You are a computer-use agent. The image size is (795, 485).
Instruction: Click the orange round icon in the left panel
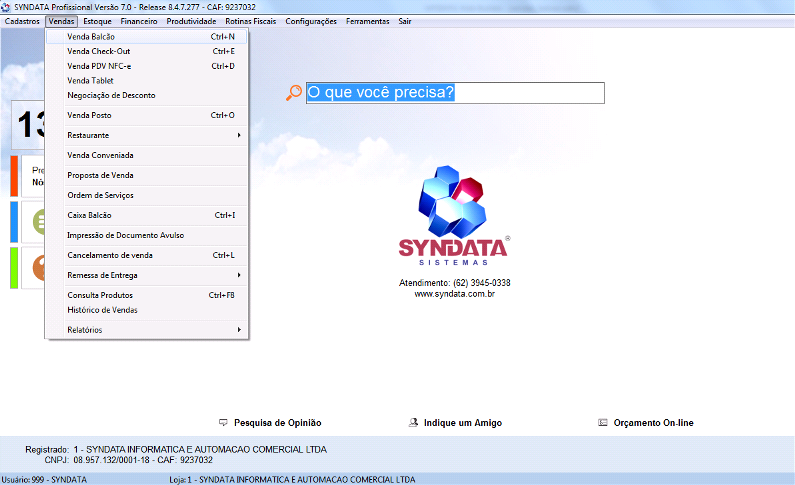[39, 268]
